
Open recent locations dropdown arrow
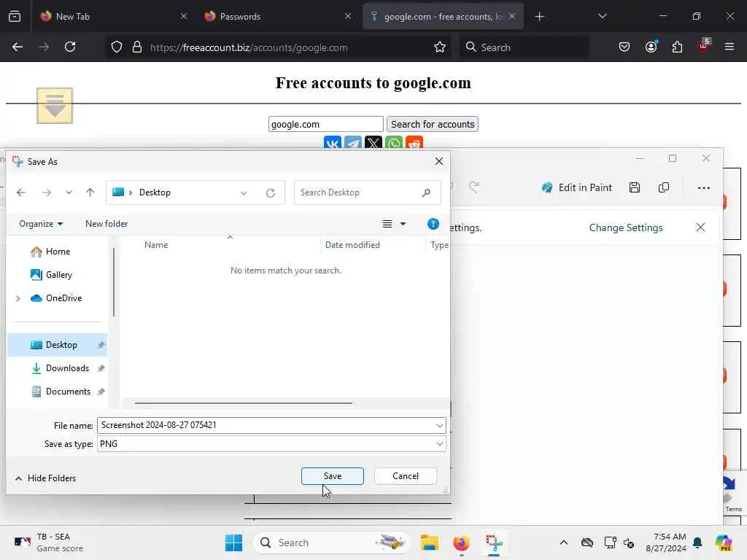tap(69, 192)
